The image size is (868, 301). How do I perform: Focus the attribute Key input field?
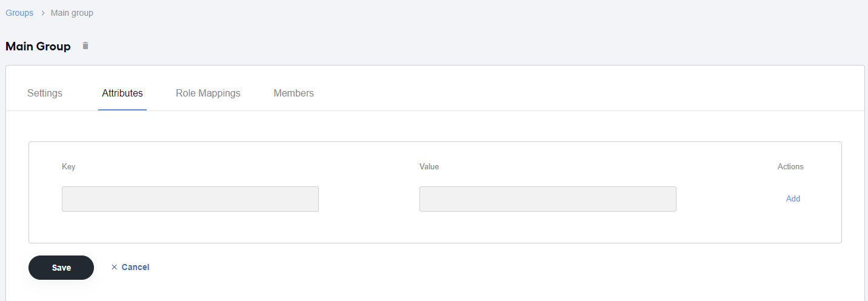(x=190, y=199)
